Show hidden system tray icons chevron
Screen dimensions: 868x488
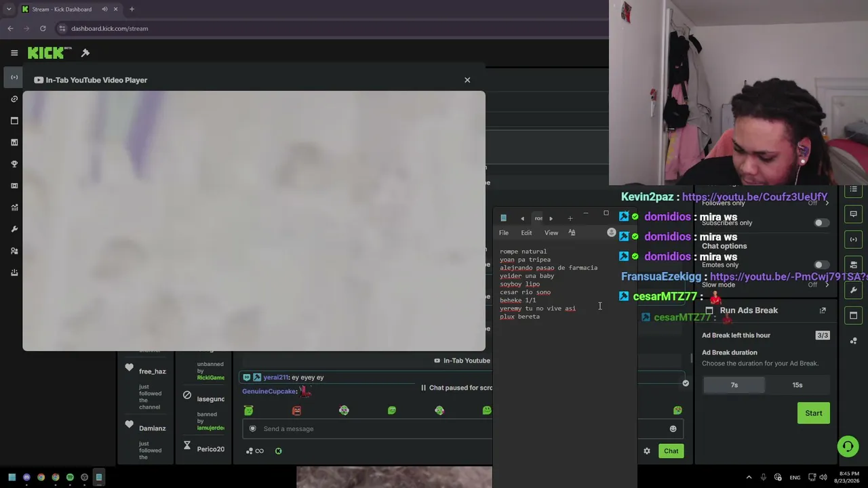(x=749, y=477)
